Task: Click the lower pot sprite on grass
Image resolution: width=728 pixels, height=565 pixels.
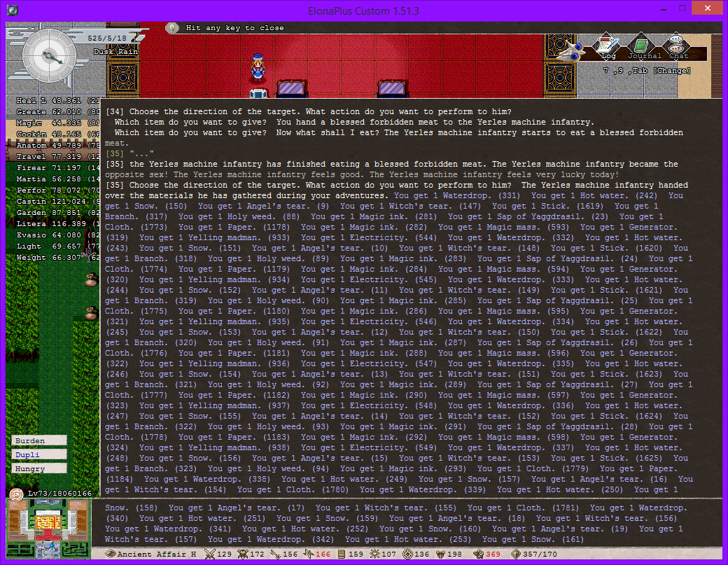Action: click(x=91, y=314)
